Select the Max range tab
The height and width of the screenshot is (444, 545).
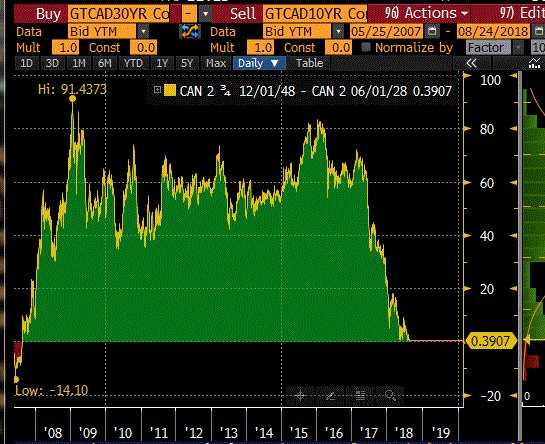tap(216, 63)
